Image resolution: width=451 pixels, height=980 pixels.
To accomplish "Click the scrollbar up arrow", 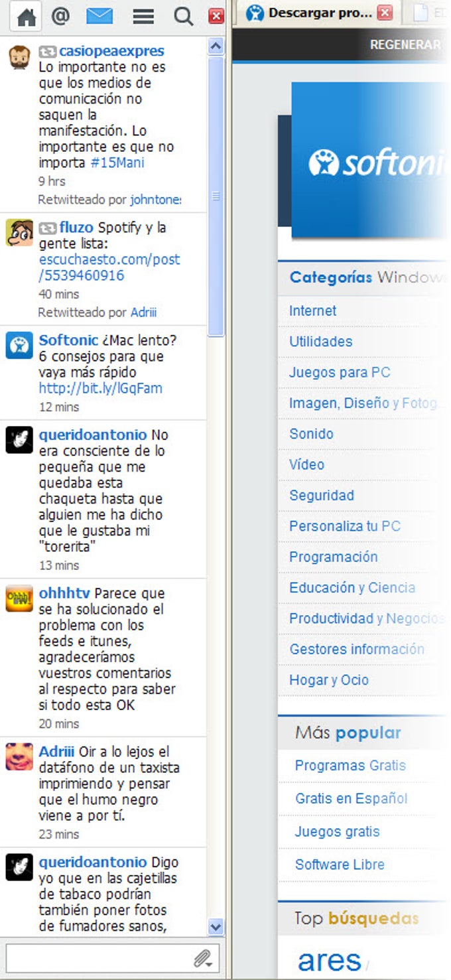I will point(216,46).
